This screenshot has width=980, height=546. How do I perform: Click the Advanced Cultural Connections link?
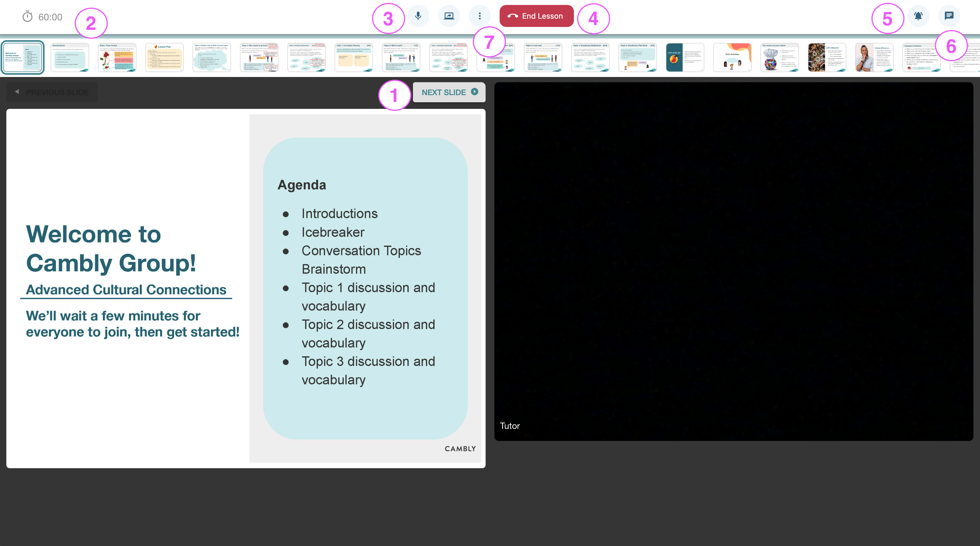(x=126, y=290)
